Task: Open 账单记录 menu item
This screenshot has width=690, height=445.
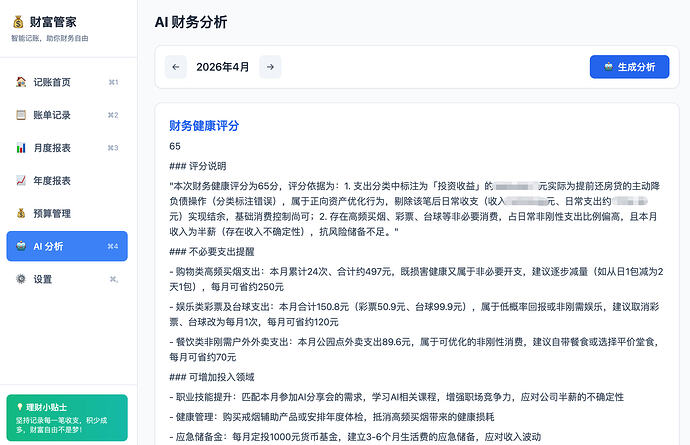Action: 67,115
